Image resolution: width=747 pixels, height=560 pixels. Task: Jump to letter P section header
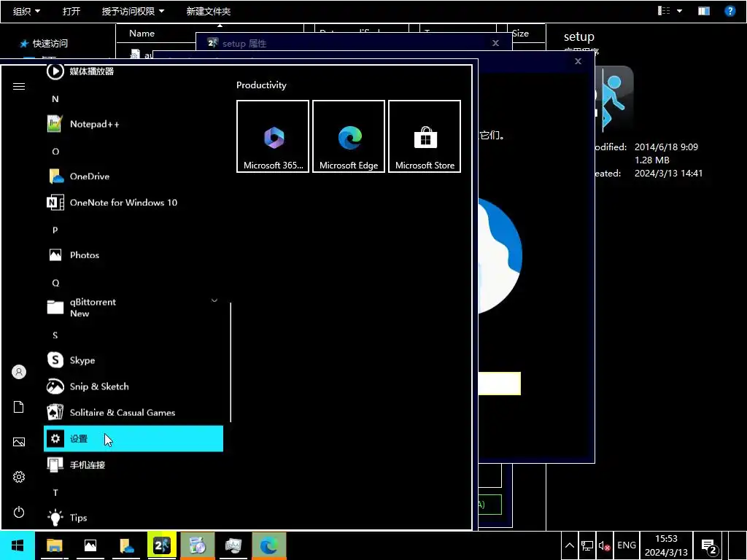pos(55,230)
